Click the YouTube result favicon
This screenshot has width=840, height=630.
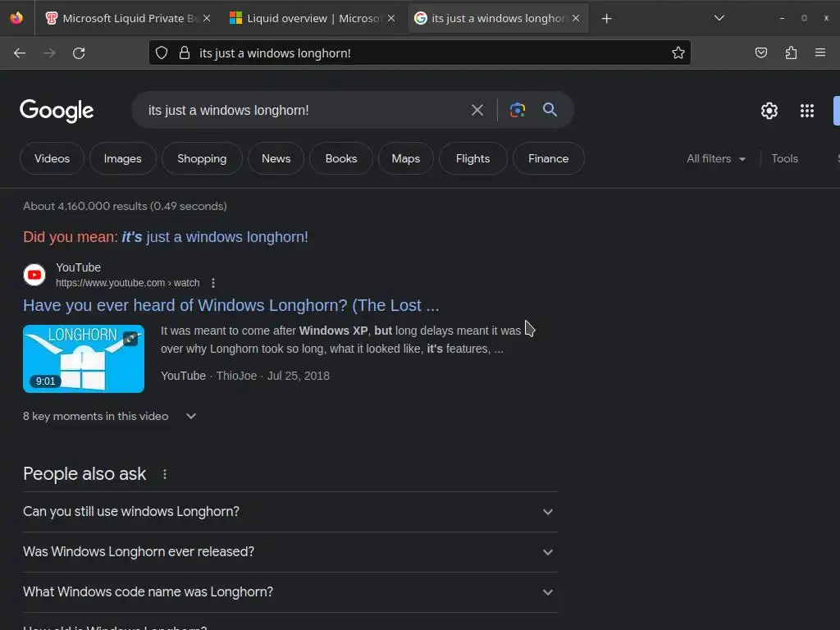[x=34, y=275]
